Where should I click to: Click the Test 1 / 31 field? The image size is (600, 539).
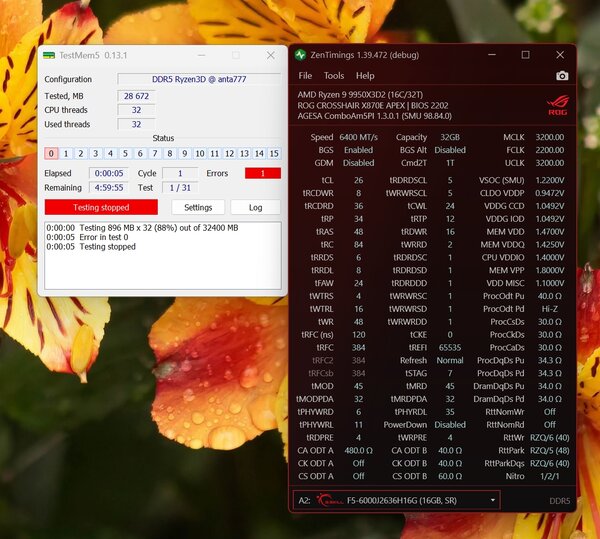[x=180, y=188]
